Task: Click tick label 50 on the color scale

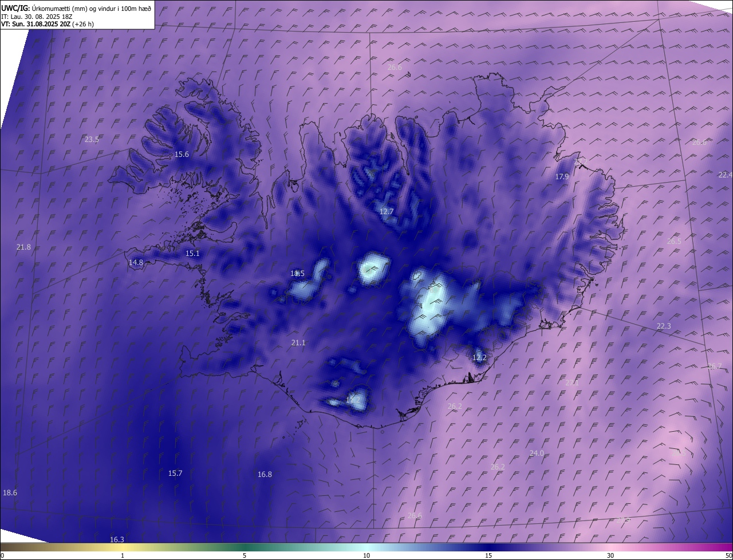Action: pyautogui.click(x=728, y=556)
